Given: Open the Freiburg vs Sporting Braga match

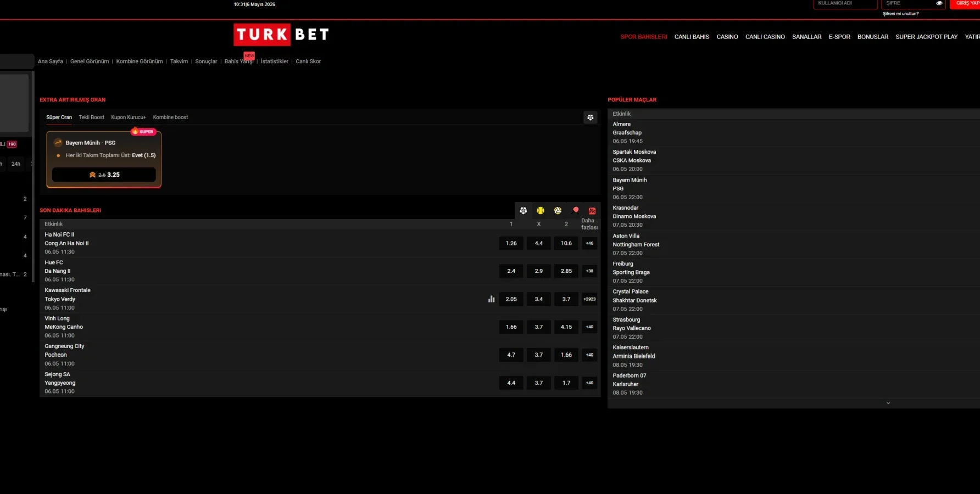Looking at the screenshot, I should (x=794, y=272).
